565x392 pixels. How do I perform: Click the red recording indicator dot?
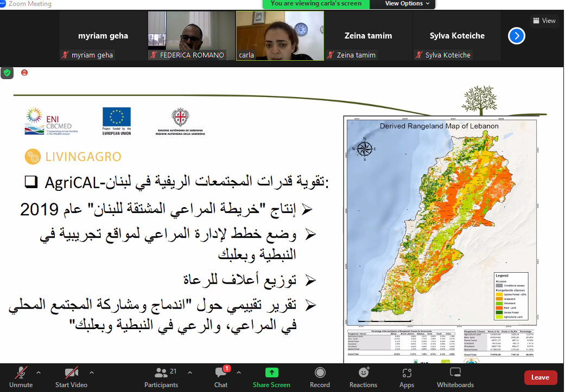[24, 73]
